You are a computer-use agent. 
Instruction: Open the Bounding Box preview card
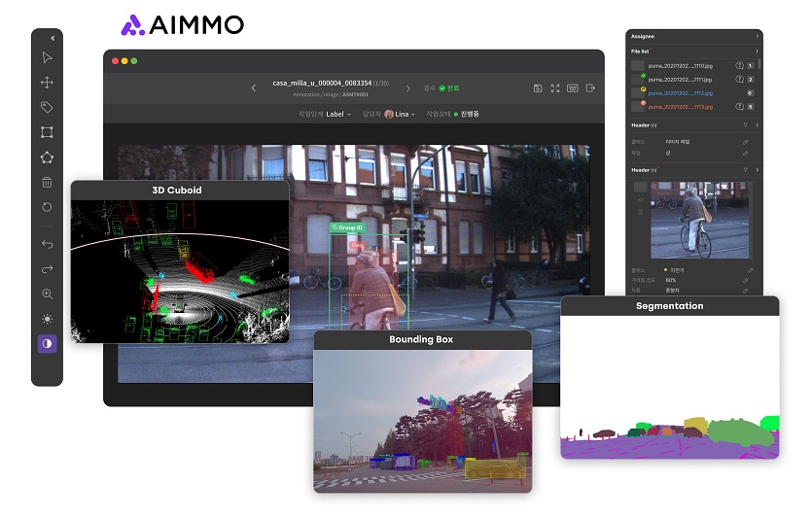click(x=423, y=411)
